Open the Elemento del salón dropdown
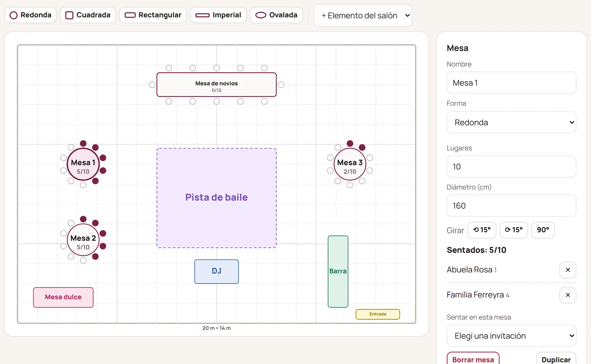591x364 pixels. click(363, 15)
